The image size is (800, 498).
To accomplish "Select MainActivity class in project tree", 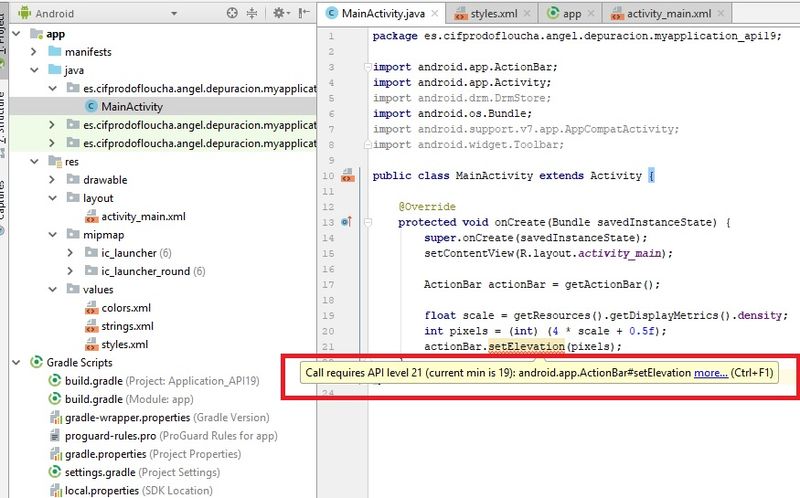I will [132, 107].
